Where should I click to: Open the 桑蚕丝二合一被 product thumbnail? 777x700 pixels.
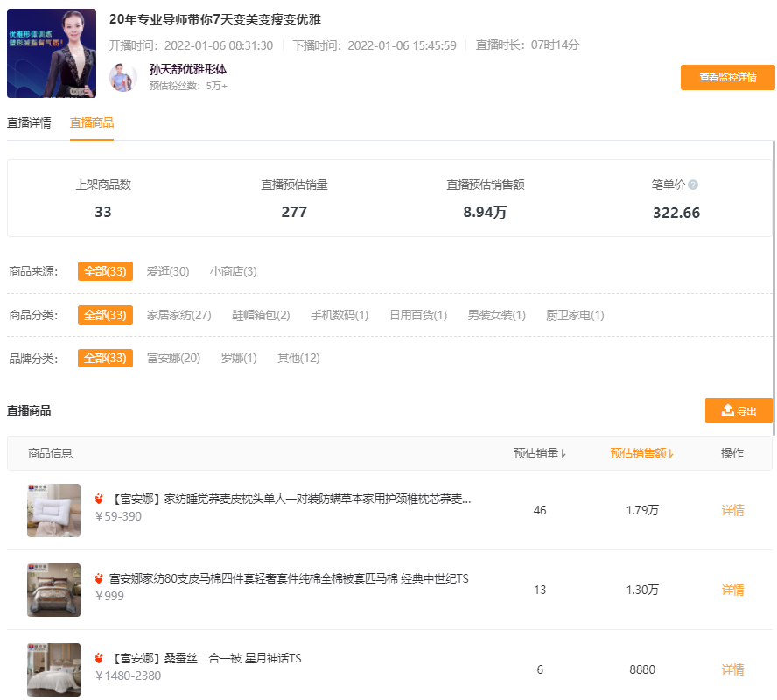click(x=53, y=669)
